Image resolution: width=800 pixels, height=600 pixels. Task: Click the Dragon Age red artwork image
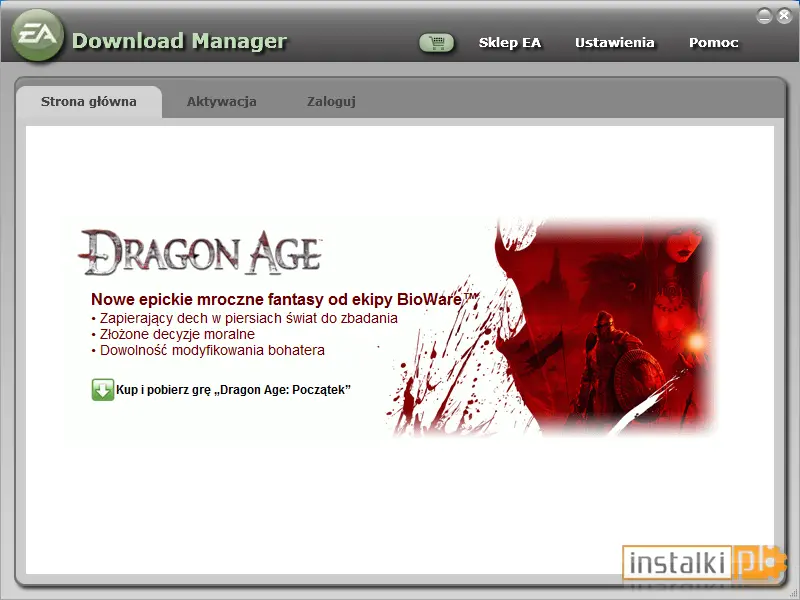tap(554, 327)
